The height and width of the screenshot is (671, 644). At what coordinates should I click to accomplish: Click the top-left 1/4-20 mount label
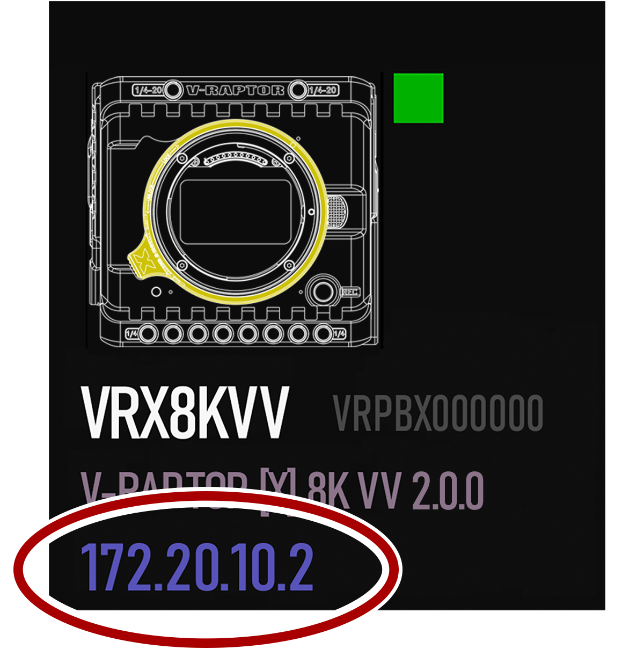point(148,90)
